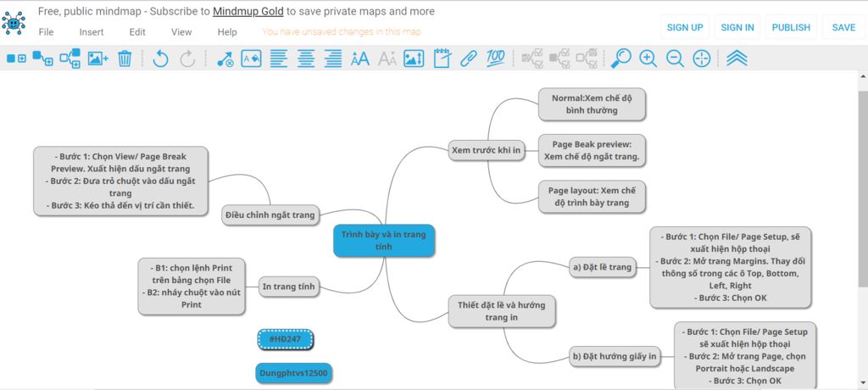868x390 pixels.
Task: Click the magnifier search icon
Action: (620, 58)
